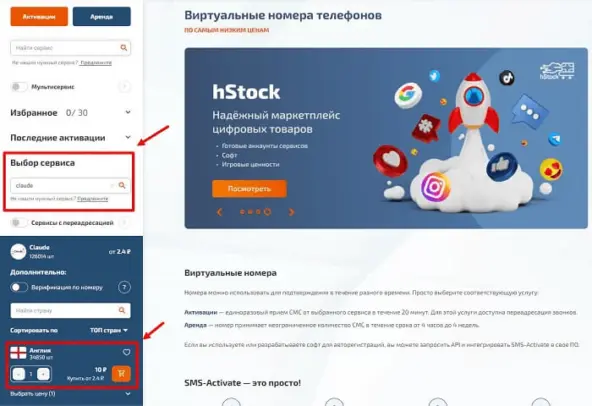Increase quantity with plus stepper button
The width and height of the screenshot is (592, 406).
(x=43, y=374)
